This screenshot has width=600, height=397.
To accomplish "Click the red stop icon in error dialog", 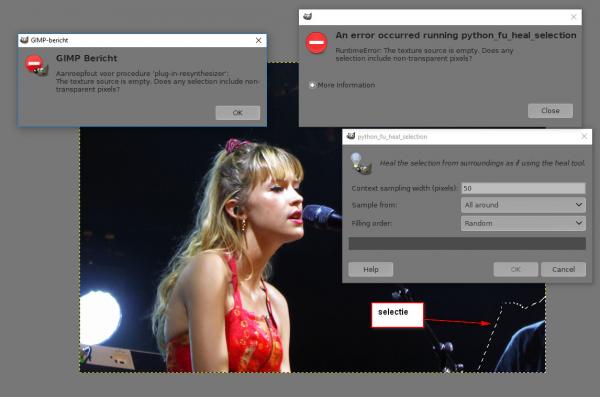I will pos(316,42).
